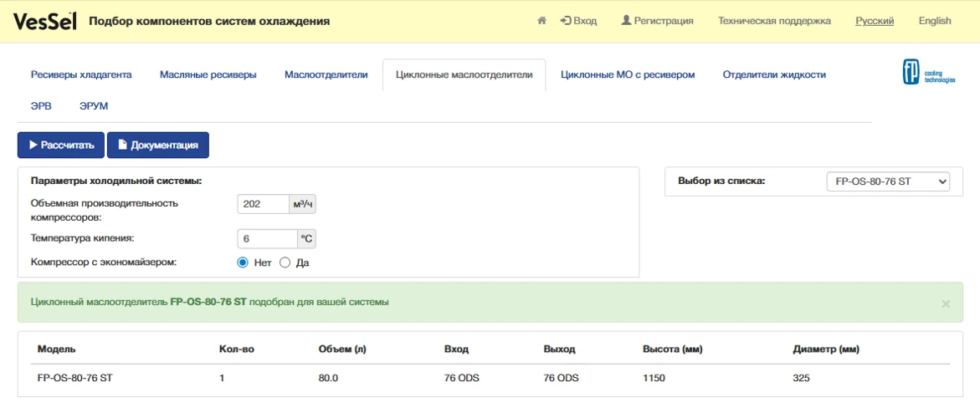Click bold FP-OS-80-76 ST in alert
This screenshot has width=980, height=408.
pyautogui.click(x=208, y=303)
